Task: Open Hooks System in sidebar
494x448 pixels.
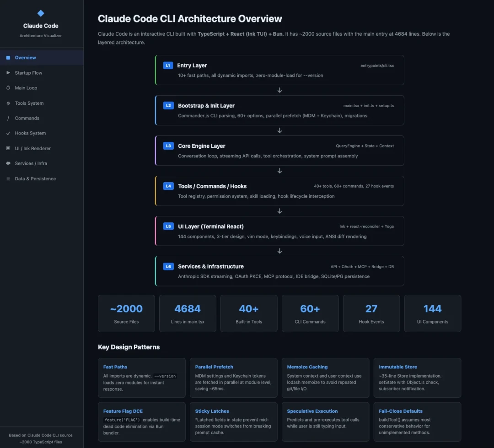Action: coord(42,133)
